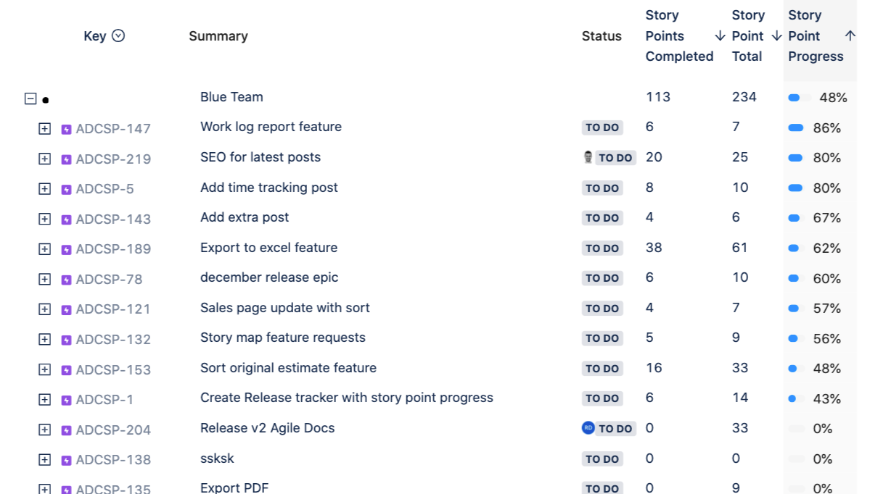Open the Key column dropdown chevron

point(118,36)
